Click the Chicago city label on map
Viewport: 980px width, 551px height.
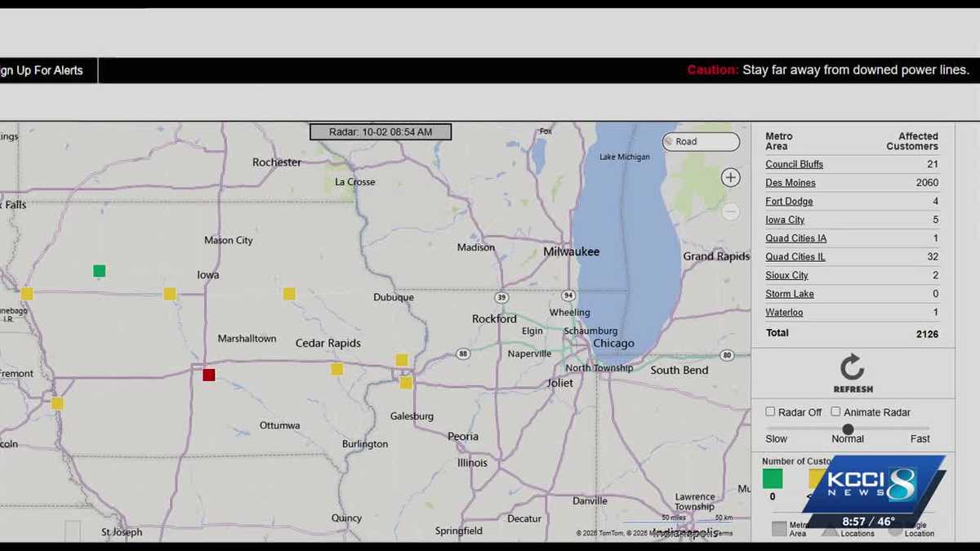[x=613, y=344]
